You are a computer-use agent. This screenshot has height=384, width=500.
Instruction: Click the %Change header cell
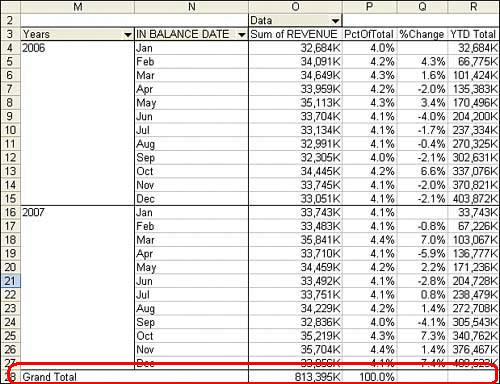(x=422, y=34)
